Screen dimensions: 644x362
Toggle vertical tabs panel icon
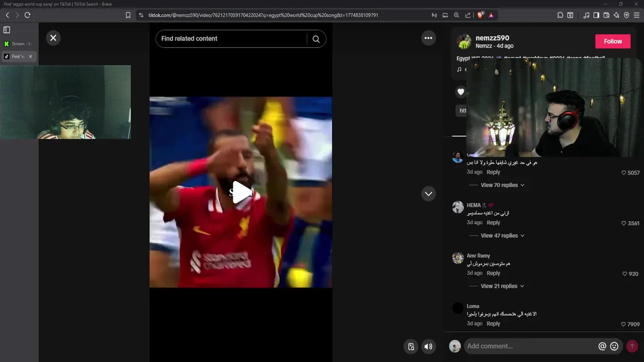(x=7, y=30)
